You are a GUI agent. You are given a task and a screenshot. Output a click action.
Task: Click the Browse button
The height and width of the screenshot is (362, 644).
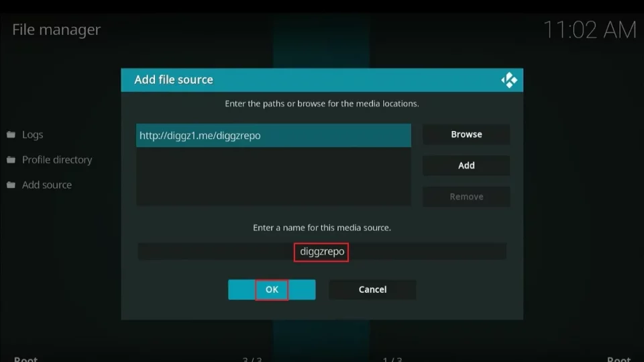point(466,134)
